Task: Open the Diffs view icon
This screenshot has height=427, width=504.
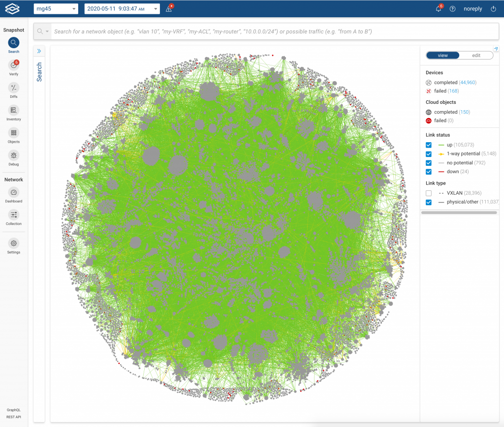Action: 13,88
